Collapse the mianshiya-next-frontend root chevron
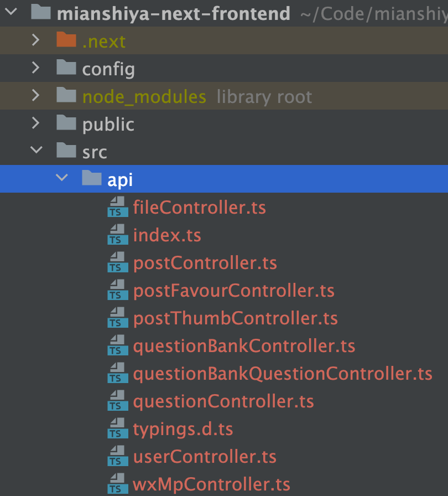Viewport: 448px width, 496px height. [x=11, y=12]
